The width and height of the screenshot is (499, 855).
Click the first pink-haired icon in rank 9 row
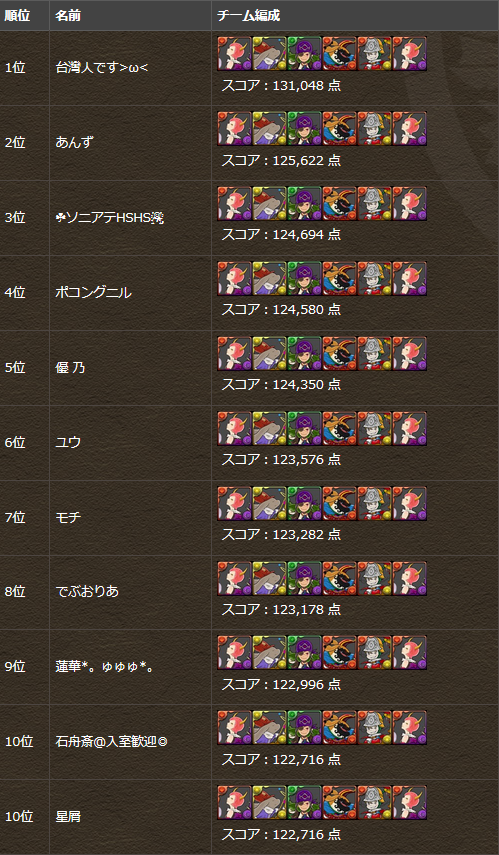coord(235,653)
